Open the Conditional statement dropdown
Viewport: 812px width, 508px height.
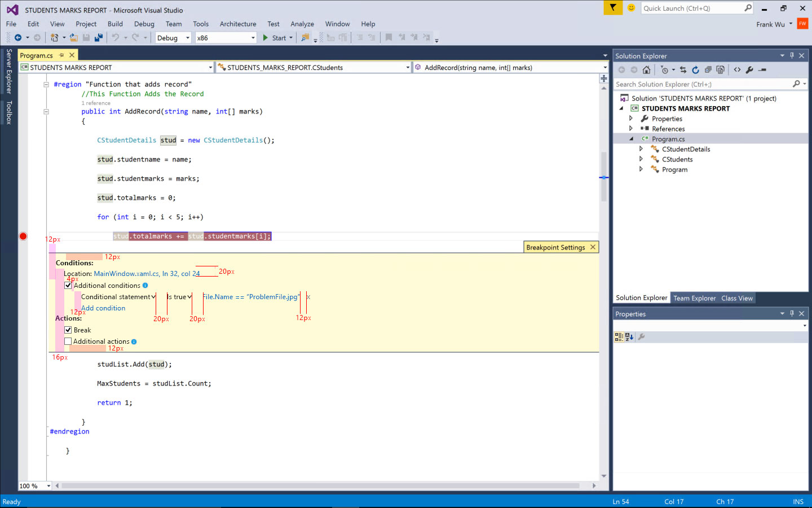(x=118, y=297)
